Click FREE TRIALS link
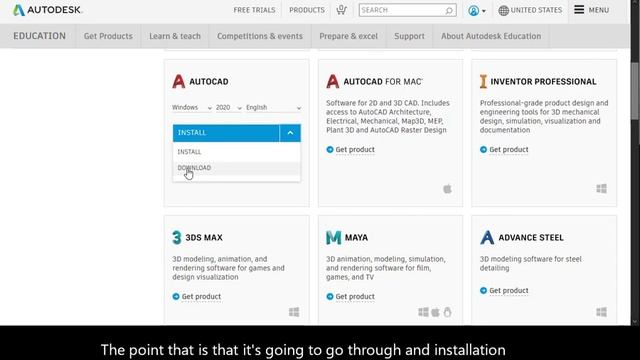640x360 pixels. tap(254, 10)
